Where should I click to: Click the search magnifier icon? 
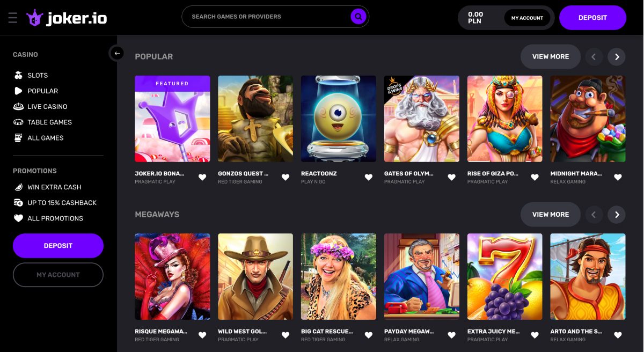(x=358, y=17)
